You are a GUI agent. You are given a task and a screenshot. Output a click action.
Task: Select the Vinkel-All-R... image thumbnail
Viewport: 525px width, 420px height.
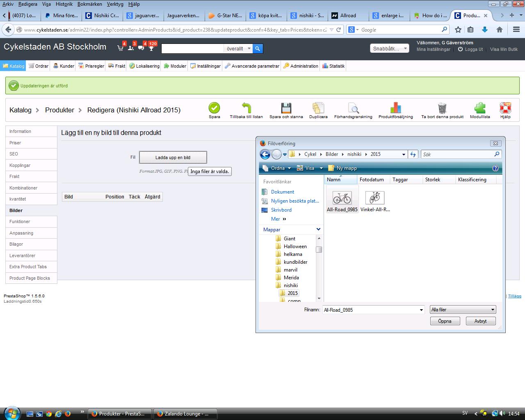(375, 199)
